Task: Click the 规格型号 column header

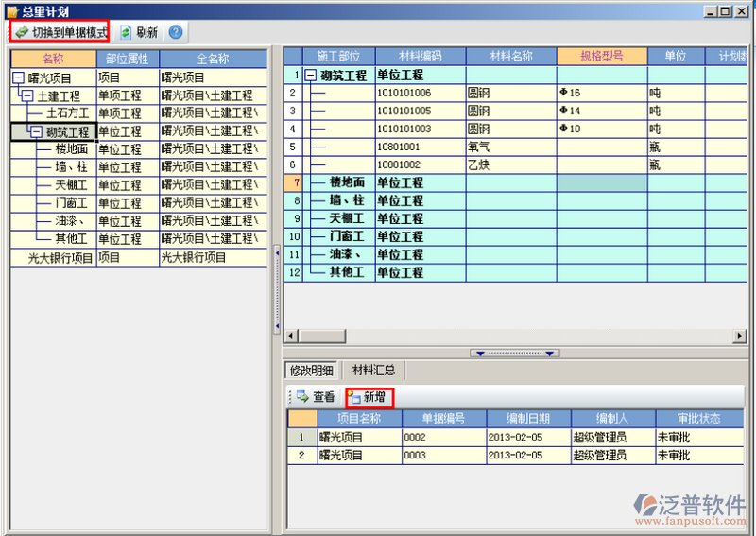Action: click(x=601, y=57)
